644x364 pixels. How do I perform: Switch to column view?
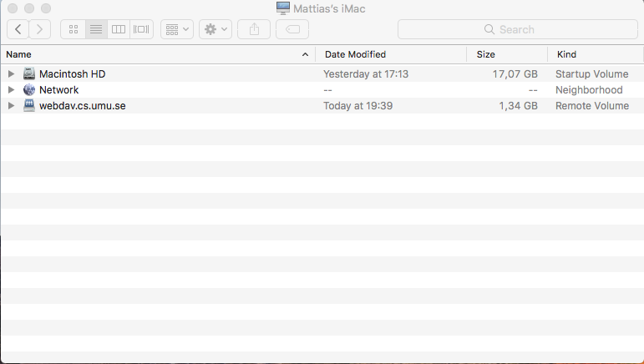[119, 29]
